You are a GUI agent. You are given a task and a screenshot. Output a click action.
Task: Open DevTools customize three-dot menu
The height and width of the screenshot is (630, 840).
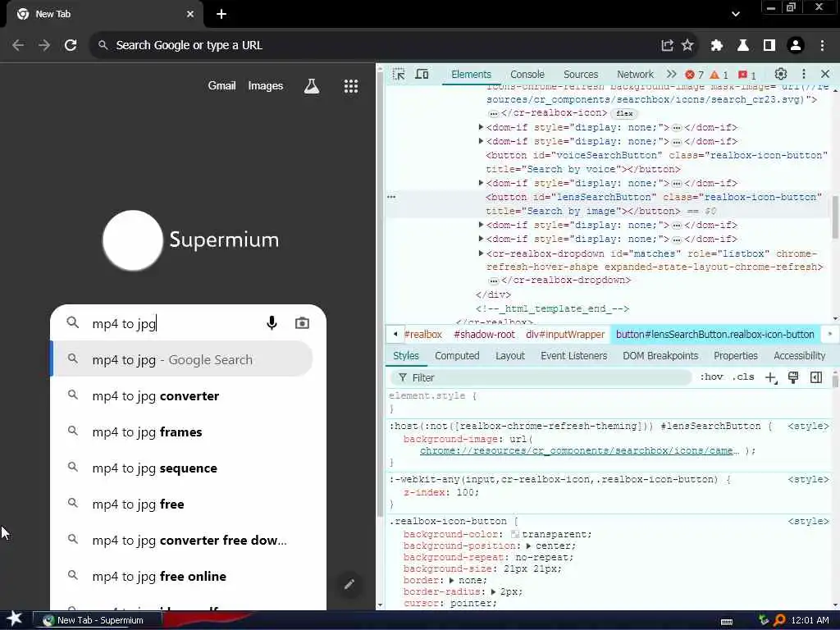coord(804,74)
